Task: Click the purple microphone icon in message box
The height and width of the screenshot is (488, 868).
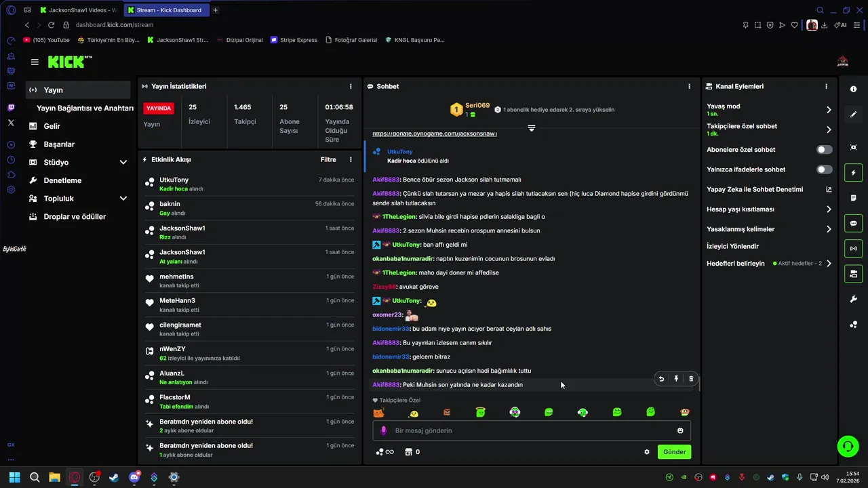Action: (383, 430)
